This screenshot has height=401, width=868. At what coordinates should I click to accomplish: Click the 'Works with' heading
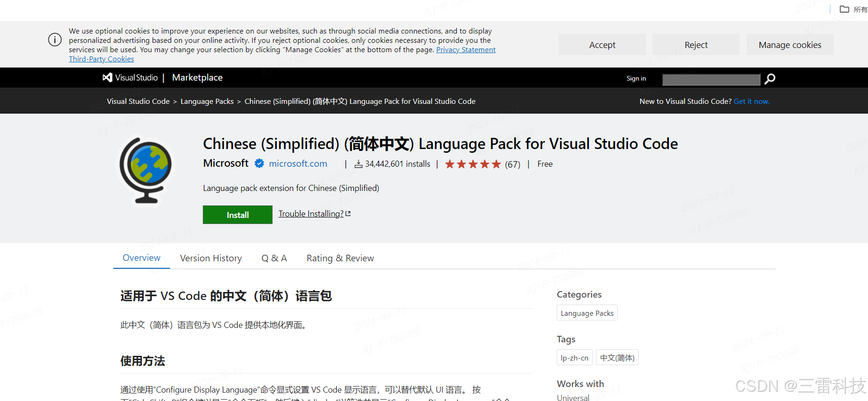[x=581, y=384]
